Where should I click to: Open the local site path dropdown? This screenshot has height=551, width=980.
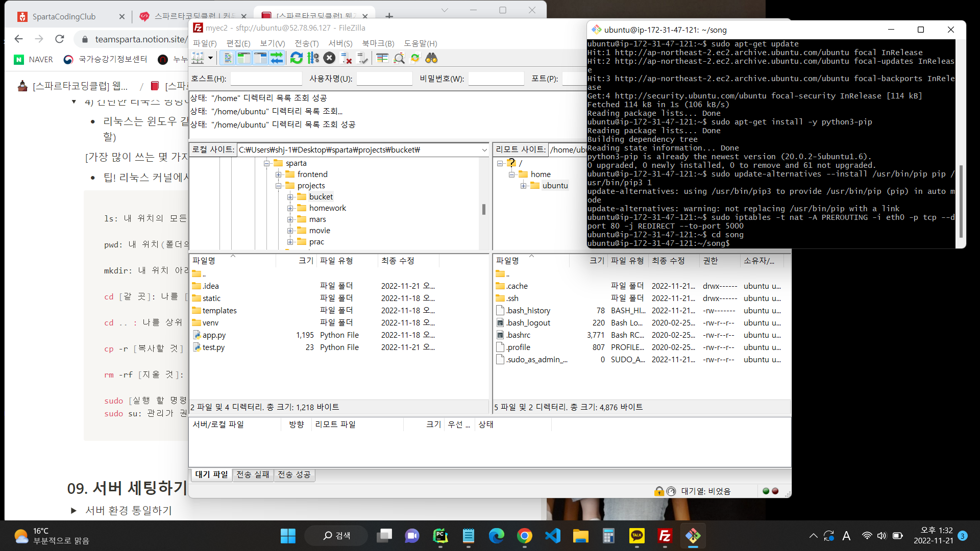(484, 150)
